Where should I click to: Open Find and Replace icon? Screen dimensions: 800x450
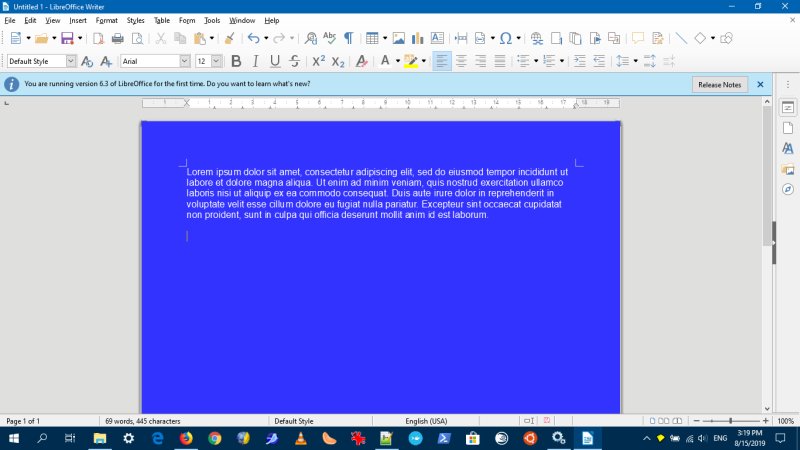(x=310, y=38)
